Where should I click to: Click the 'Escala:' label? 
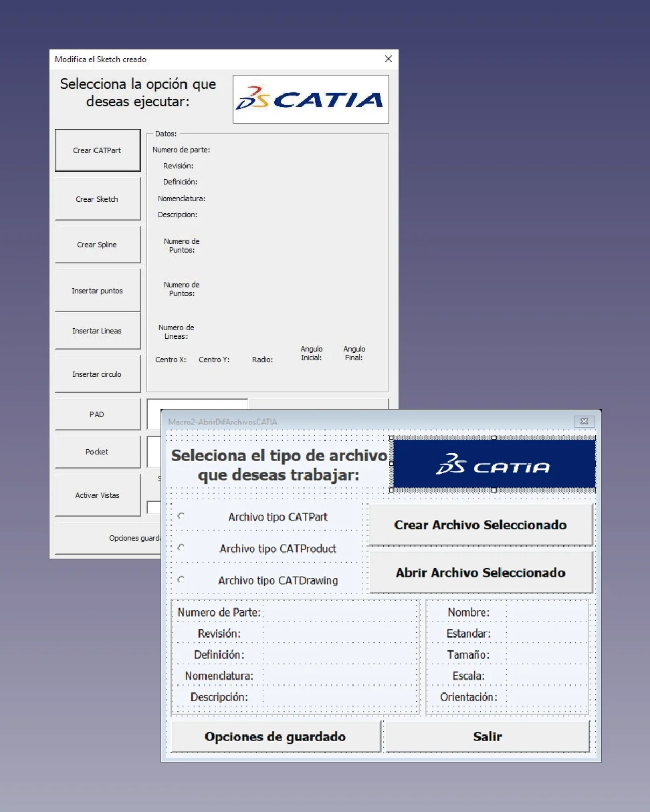(x=469, y=676)
